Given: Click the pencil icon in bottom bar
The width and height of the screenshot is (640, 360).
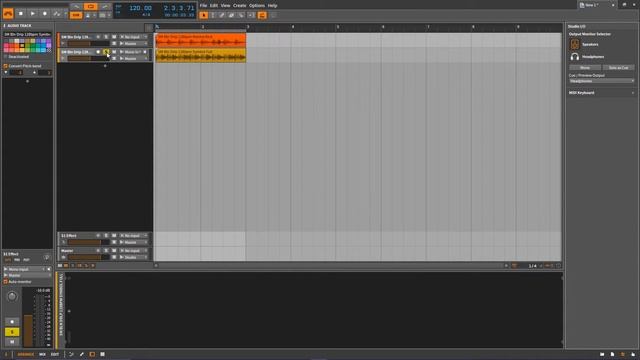Looking at the screenshot, I should 82,354.
